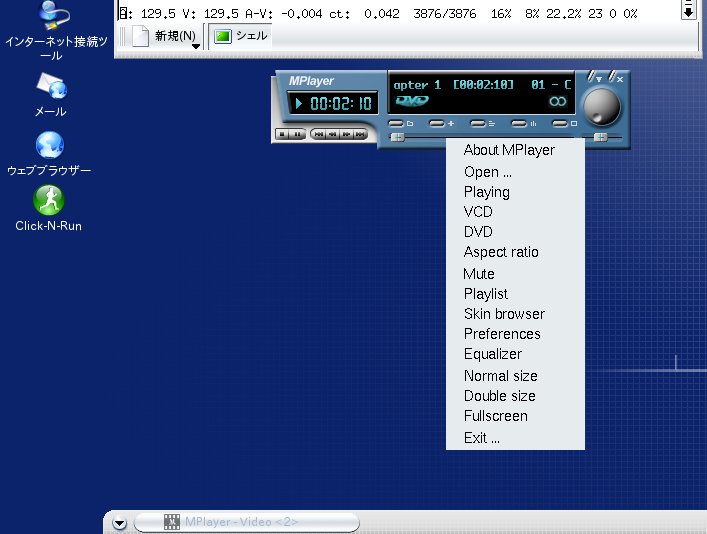Open the Click-N-Run desktop icon
Image resolution: width=707 pixels, height=534 pixels.
(48, 202)
